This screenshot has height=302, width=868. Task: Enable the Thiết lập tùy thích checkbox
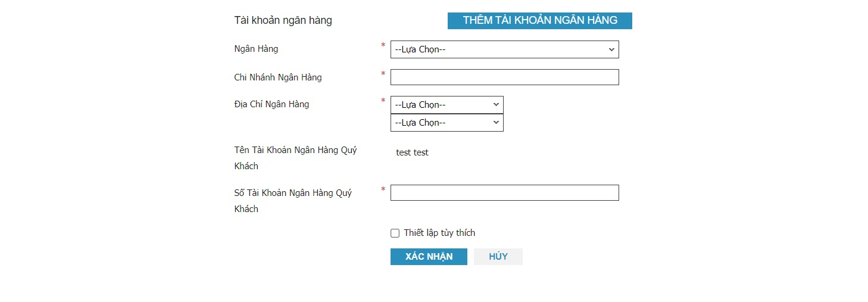(x=395, y=233)
